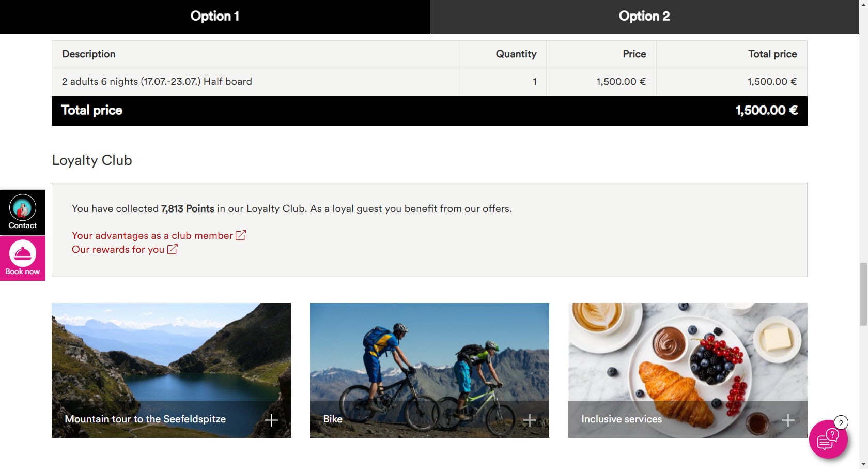Open the Contact avatar icon
This screenshot has height=469, width=868.
(23, 208)
